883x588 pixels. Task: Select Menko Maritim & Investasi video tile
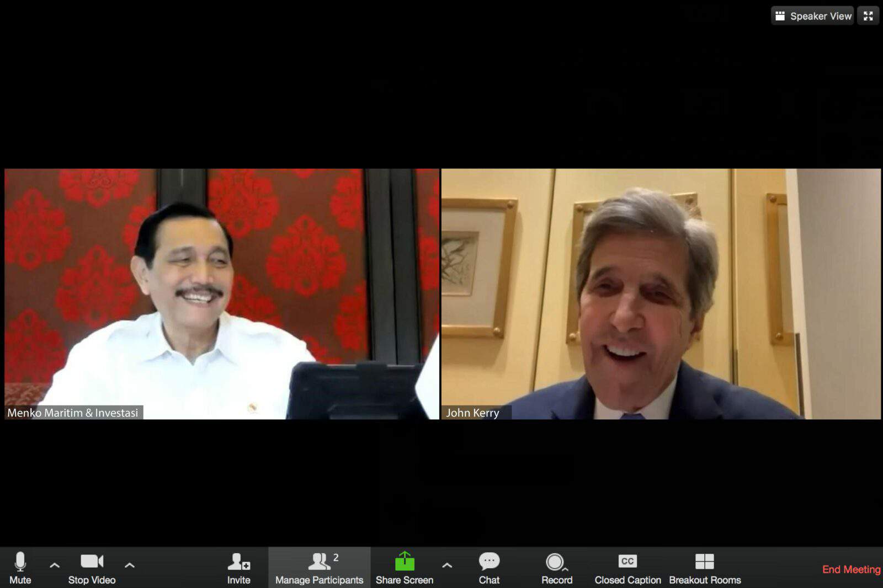click(222, 294)
